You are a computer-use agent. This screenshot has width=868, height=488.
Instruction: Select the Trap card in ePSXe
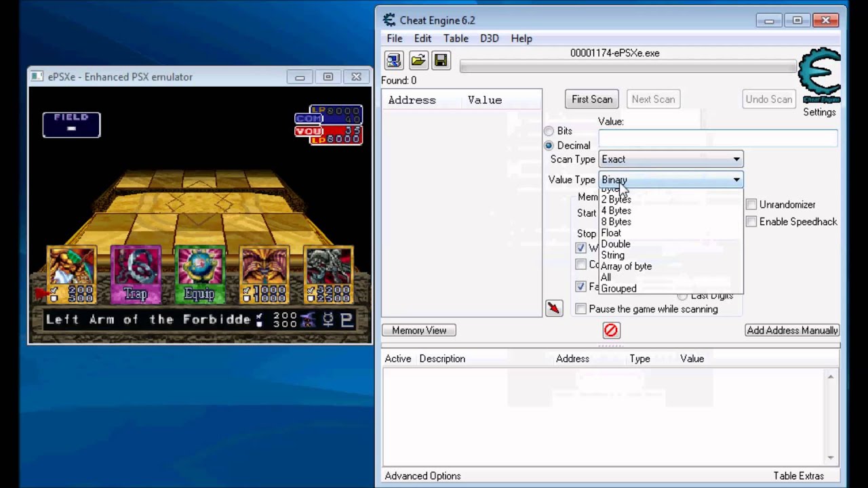[135, 274]
